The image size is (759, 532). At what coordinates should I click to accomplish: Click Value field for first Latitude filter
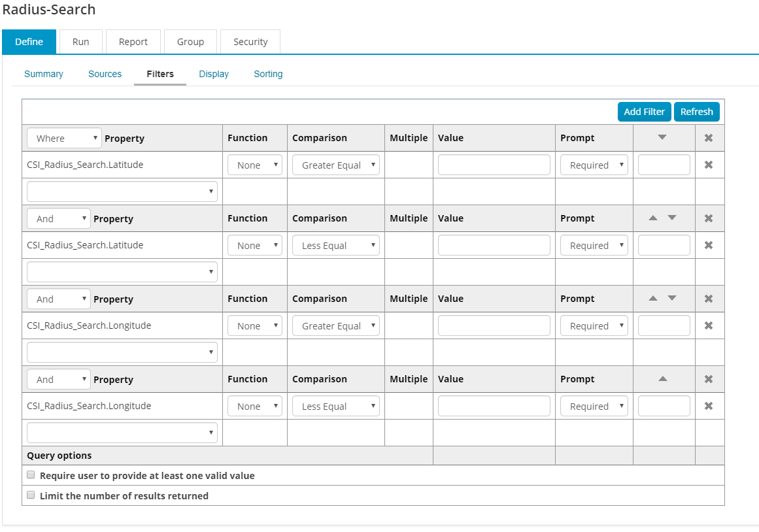click(x=494, y=165)
